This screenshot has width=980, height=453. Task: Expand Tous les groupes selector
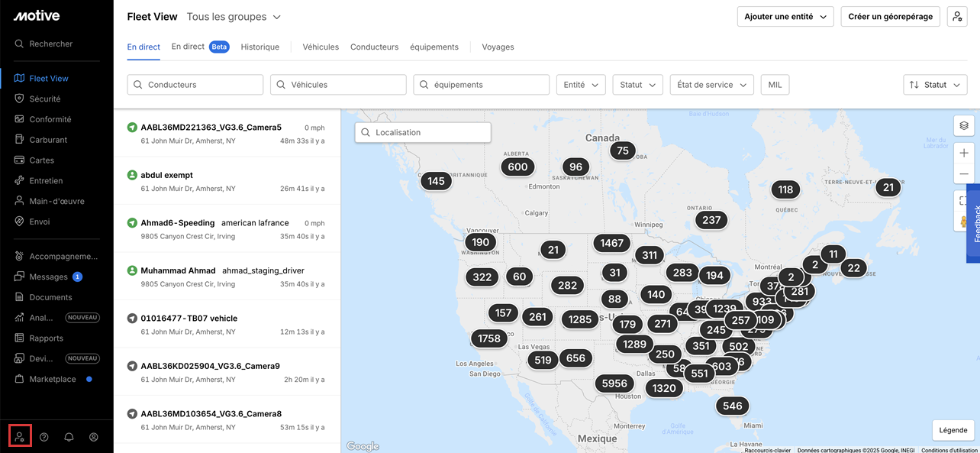(x=234, y=17)
